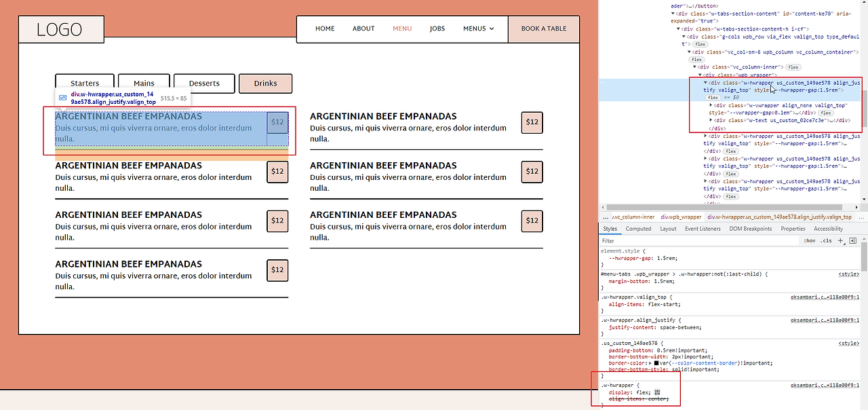Collapse the vc_column-inner div node

pos(695,67)
